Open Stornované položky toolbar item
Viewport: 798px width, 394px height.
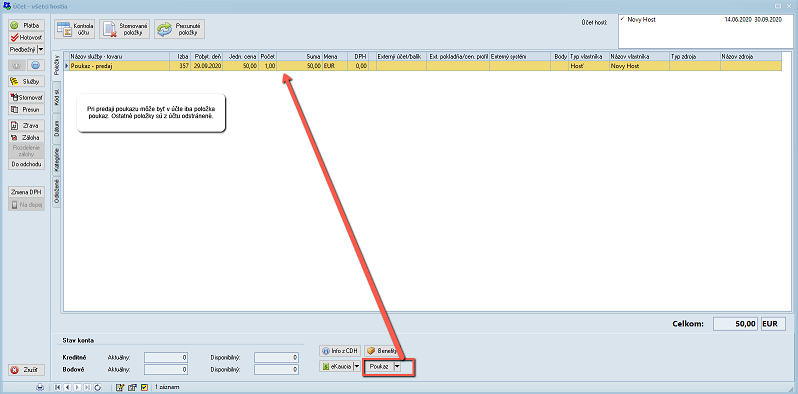click(x=125, y=30)
